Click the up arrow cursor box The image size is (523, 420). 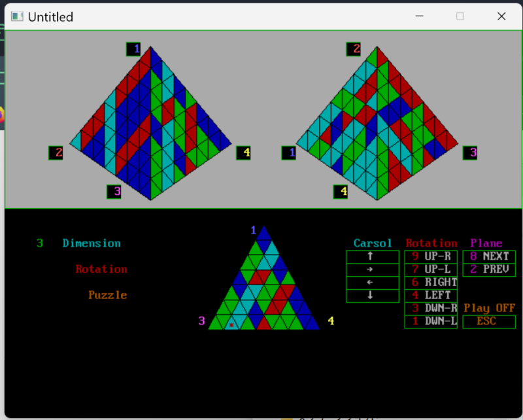[372, 256]
